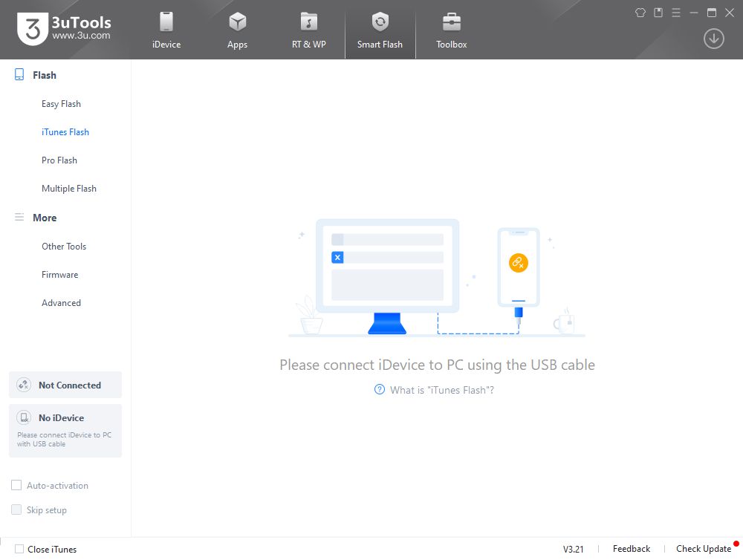Image resolution: width=743 pixels, height=560 pixels.
Task: Click the No iDevice info panel
Action: pyautogui.click(x=65, y=431)
